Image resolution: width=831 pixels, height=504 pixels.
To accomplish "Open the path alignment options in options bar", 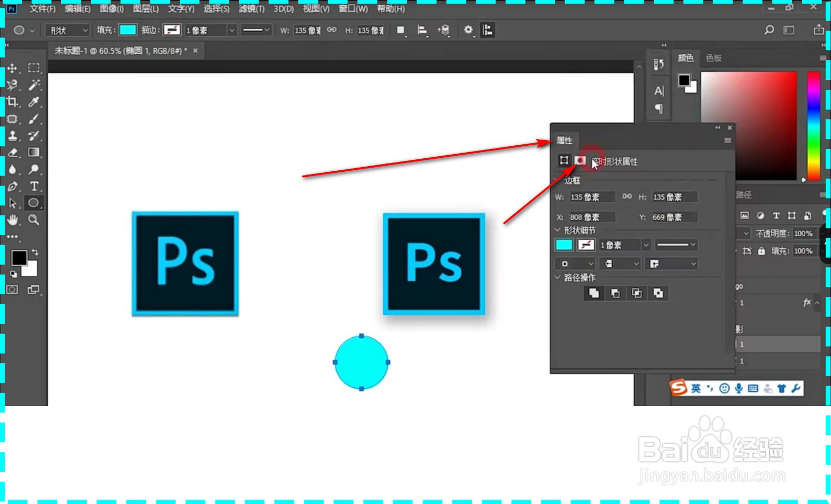I will click(x=422, y=30).
